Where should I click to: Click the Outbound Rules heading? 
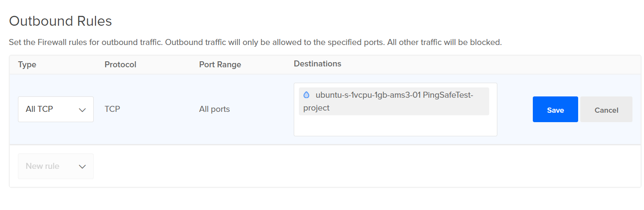(x=60, y=21)
